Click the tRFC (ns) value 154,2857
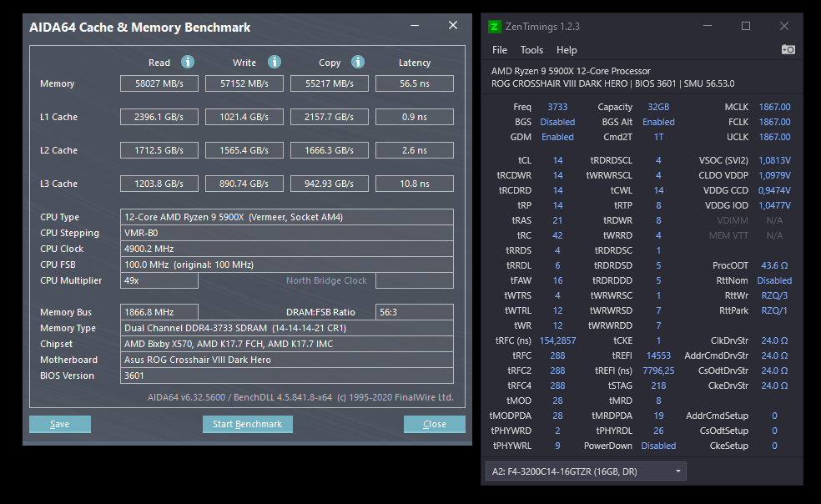Screen dimensions: 821x504 (x=557, y=340)
